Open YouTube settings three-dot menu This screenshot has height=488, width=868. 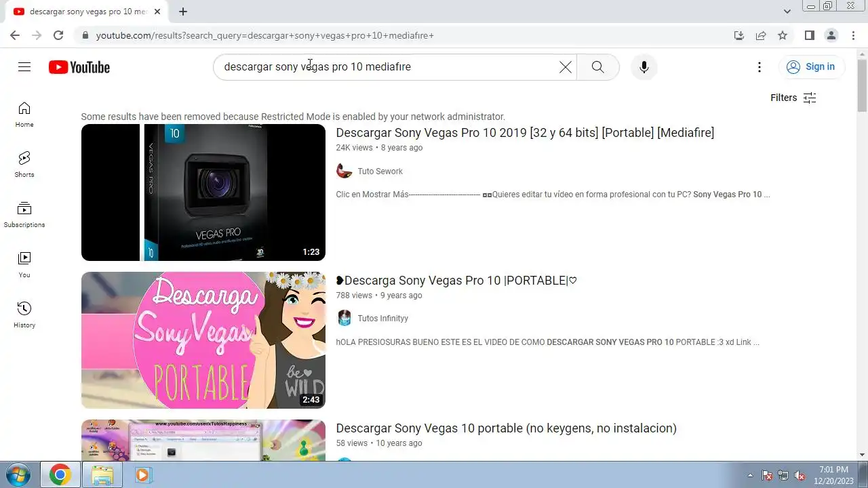759,66
